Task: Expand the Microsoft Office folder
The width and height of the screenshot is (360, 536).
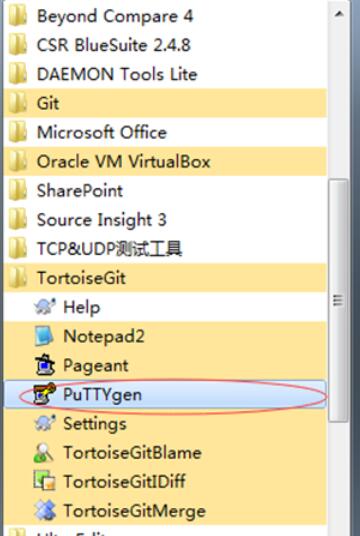Action: point(165,132)
